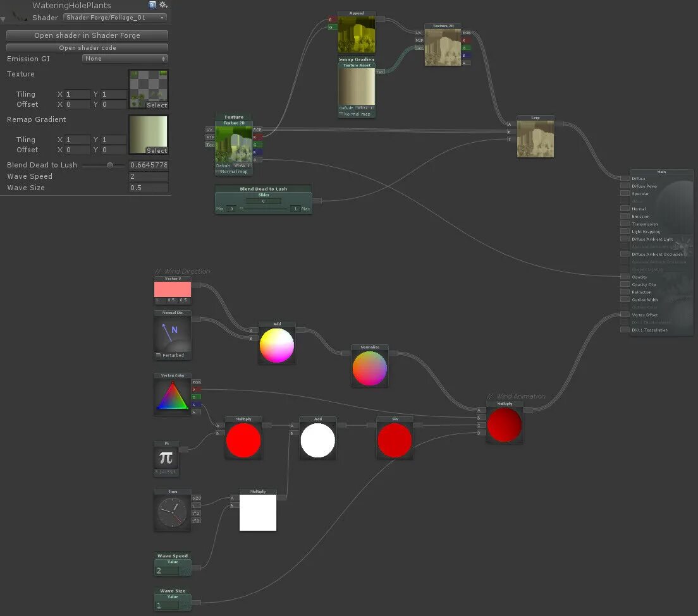
Task: Click the Wave Size inspector value field
Action: [148, 188]
